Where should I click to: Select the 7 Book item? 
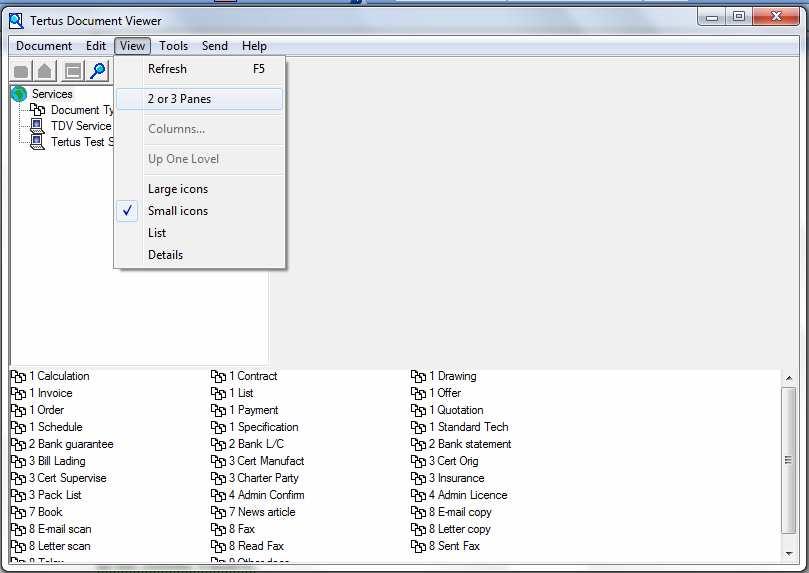pyautogui.click(x=37, y=512)
